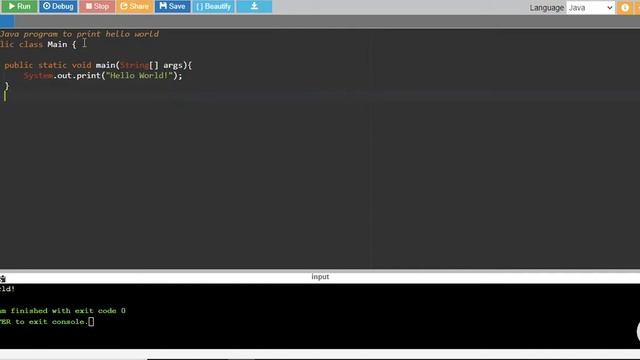Click the input label above console
This screenshot has height=360, width=640.
(320, 277)
